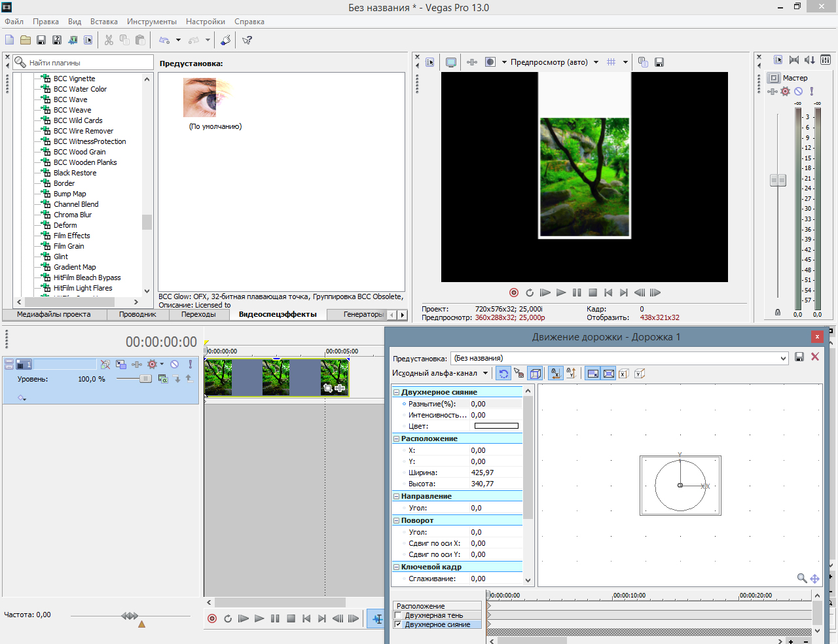The width and height of the screenshot is (838, 644).
Task: Click the Проводник tab
Action: [x=137, y=314]
